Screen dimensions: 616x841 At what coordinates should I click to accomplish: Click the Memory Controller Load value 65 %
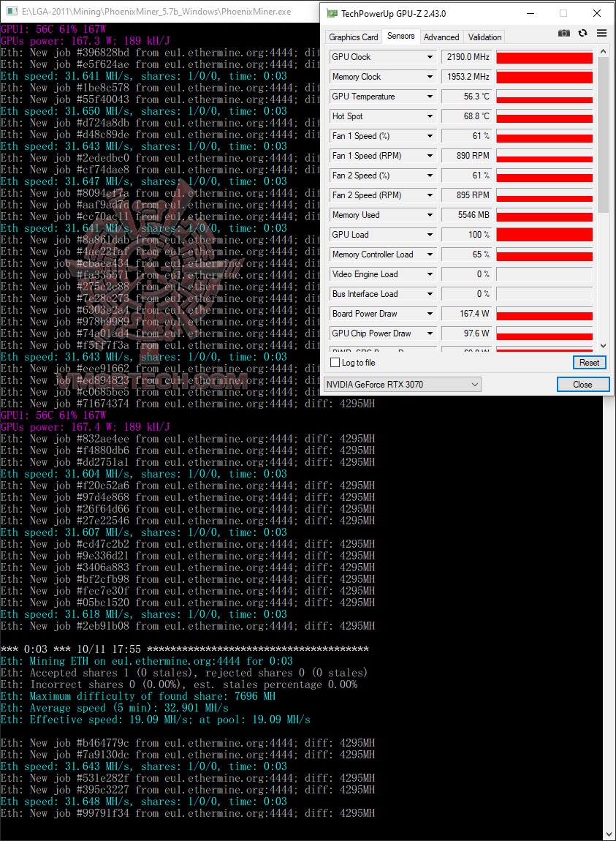(466, 254)
